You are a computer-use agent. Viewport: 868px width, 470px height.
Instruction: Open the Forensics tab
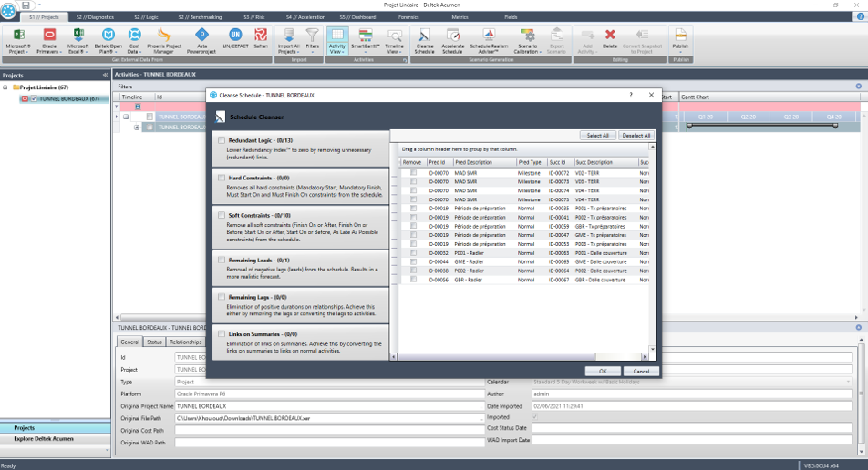[x=408, y=17]
